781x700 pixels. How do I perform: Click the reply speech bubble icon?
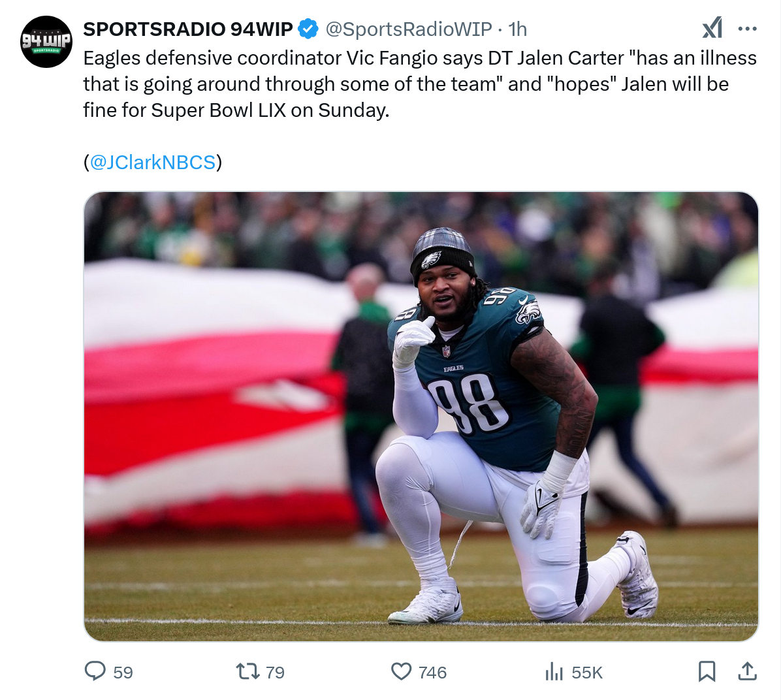(x=95, y=672)
